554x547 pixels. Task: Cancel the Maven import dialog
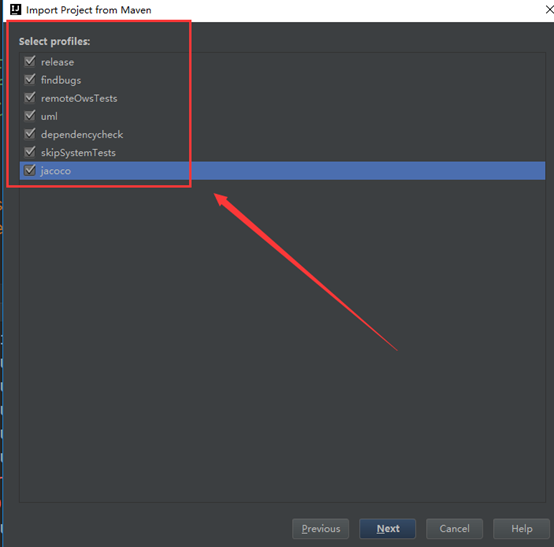454,529
